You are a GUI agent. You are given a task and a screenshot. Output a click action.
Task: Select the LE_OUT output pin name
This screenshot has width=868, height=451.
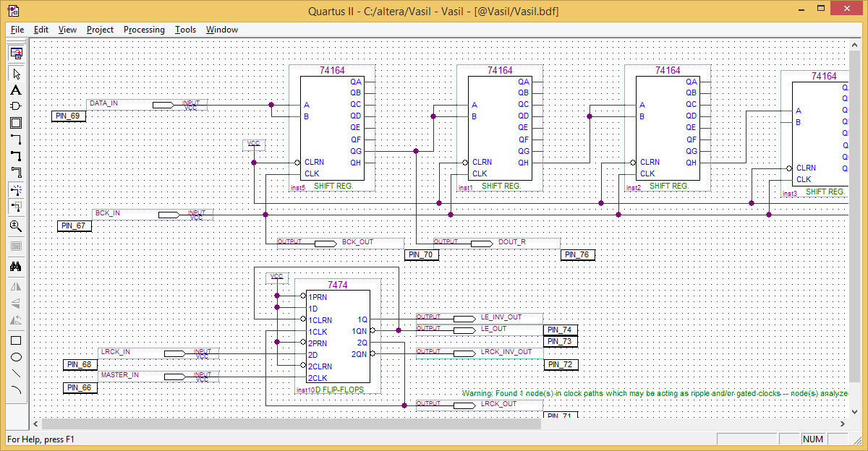click(494, 328)
